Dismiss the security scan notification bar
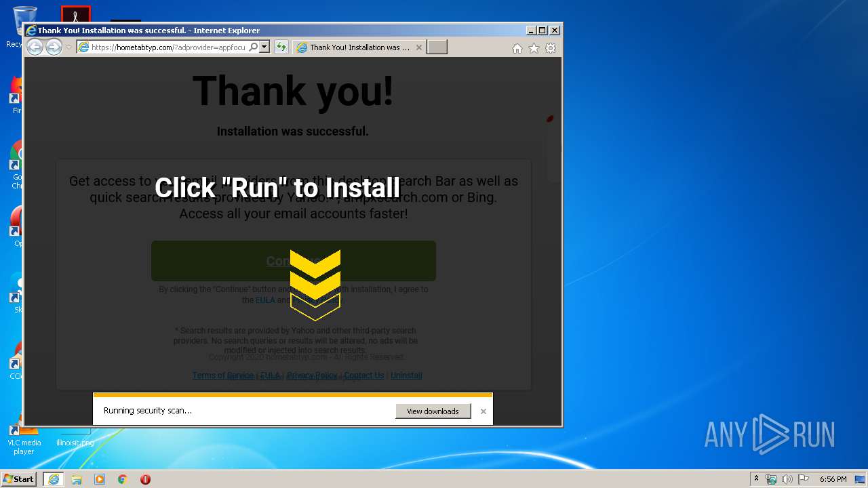This screenshot has width=868, height=488. (484, 411)
